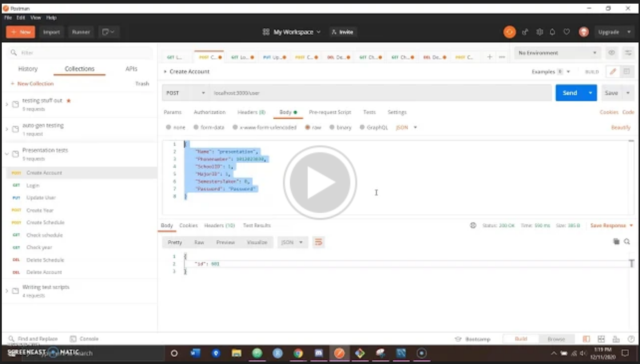Click the orange New button
The image size is (640, 364).
point(21,32)
